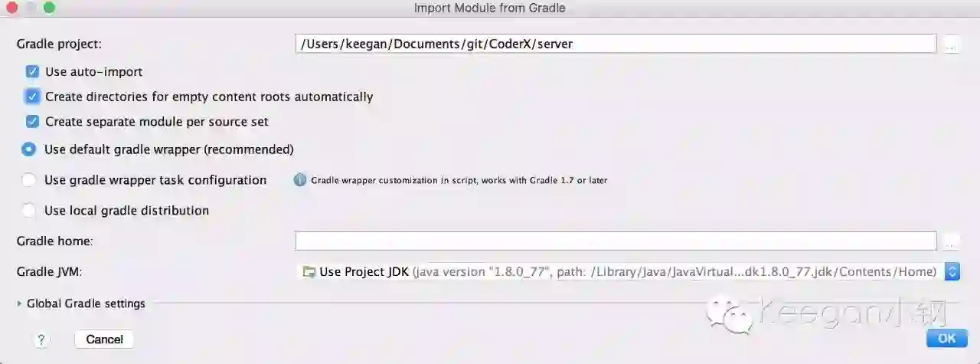Image resolution: width=980 pixels, height=364 pixels.
Task: Click the folder icon in Gradle JVM field
Action: click(x=309, y=272)
